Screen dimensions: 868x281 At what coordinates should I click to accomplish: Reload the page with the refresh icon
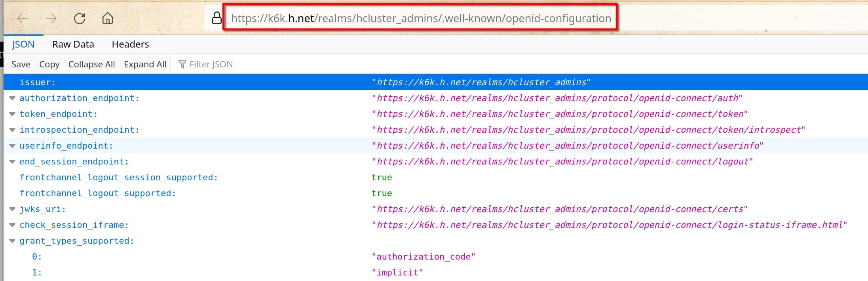pyautogui.click(x=80, y=18)
